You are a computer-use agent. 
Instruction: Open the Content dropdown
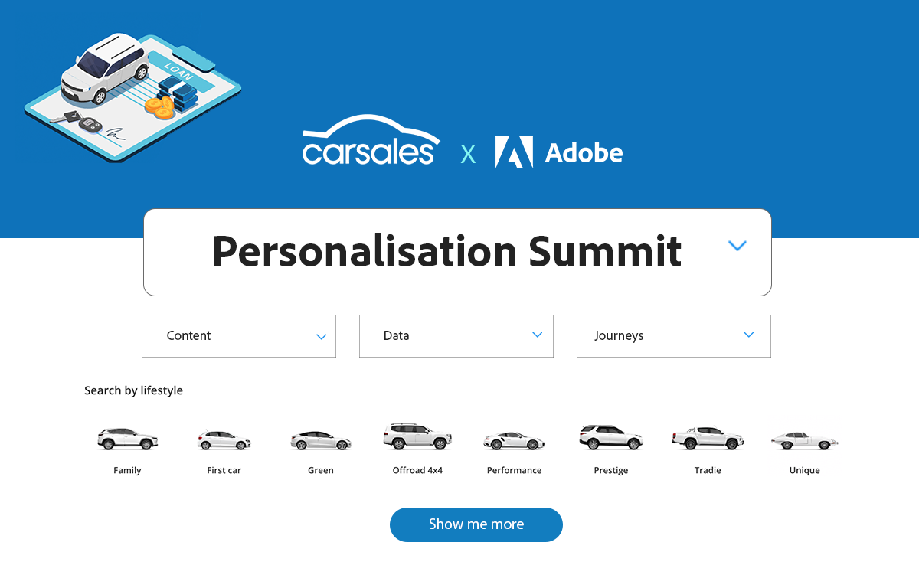point(238,335)
